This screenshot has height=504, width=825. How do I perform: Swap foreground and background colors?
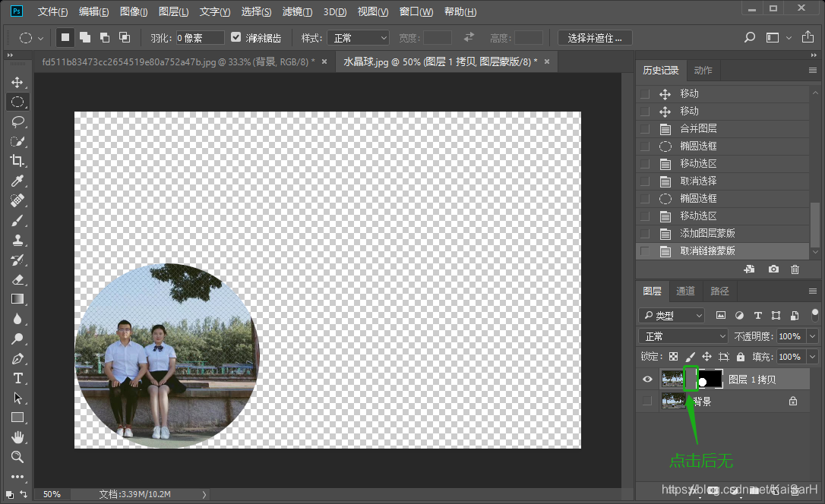tap(23, 493)
